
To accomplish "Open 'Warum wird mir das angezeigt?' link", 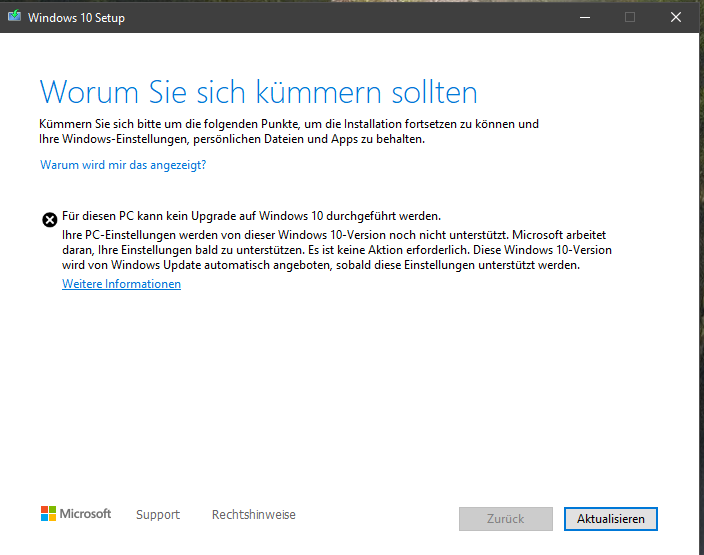I will coord(123,165).
